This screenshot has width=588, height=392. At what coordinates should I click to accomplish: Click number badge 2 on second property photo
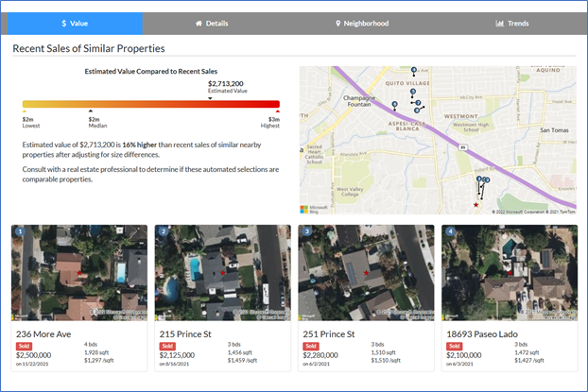pos(164,231)
